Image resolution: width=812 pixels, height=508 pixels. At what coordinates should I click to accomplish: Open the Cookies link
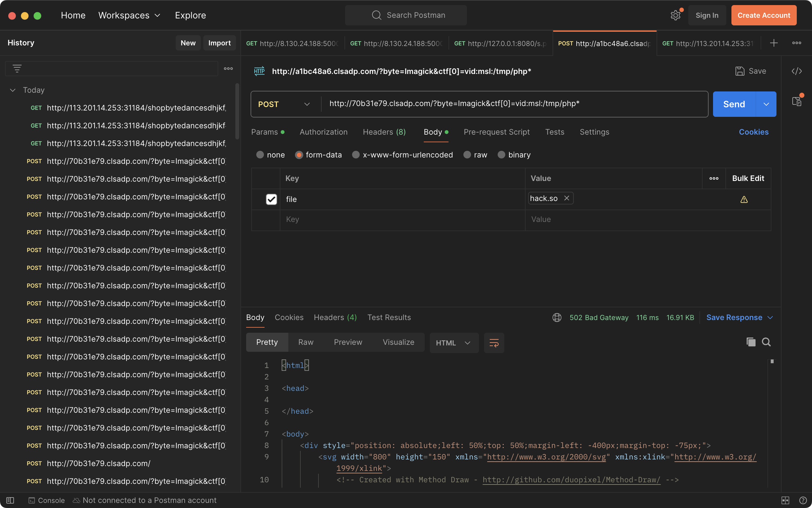point(754,132)
